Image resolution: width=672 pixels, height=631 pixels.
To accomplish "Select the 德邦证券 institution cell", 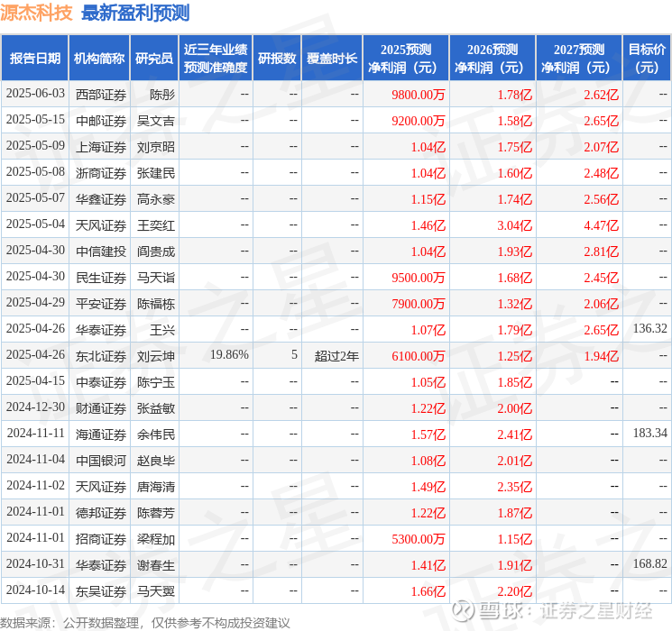I will coord(101,513).
